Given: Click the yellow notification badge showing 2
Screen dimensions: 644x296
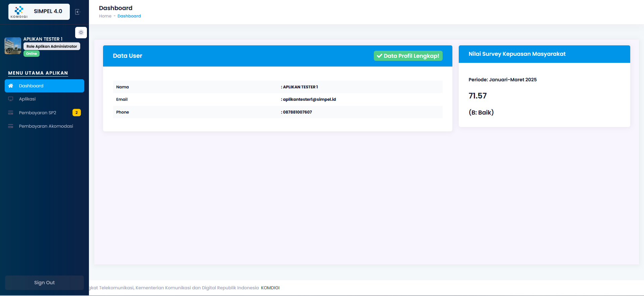Looking at the screenshot, I should point(77,113).
